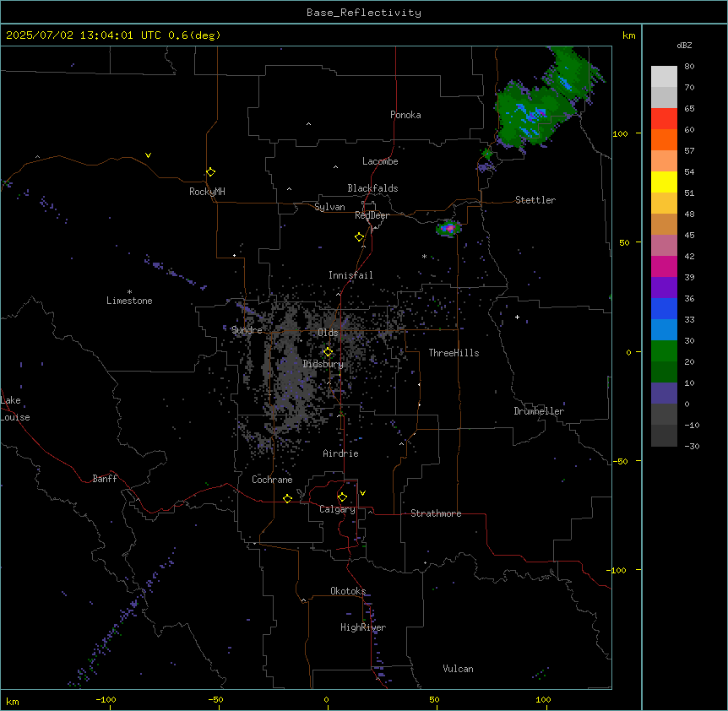Click the asterisk marker above Limestone
Screen dimensions: 728x711
point(129,292)
